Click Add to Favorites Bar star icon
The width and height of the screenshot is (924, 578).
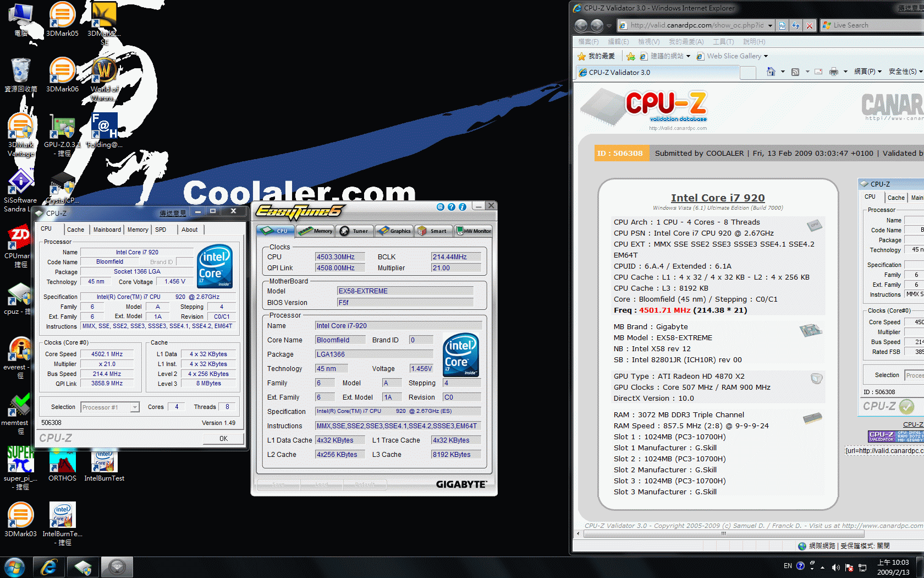pyautogui.click(x=630, y=56)
